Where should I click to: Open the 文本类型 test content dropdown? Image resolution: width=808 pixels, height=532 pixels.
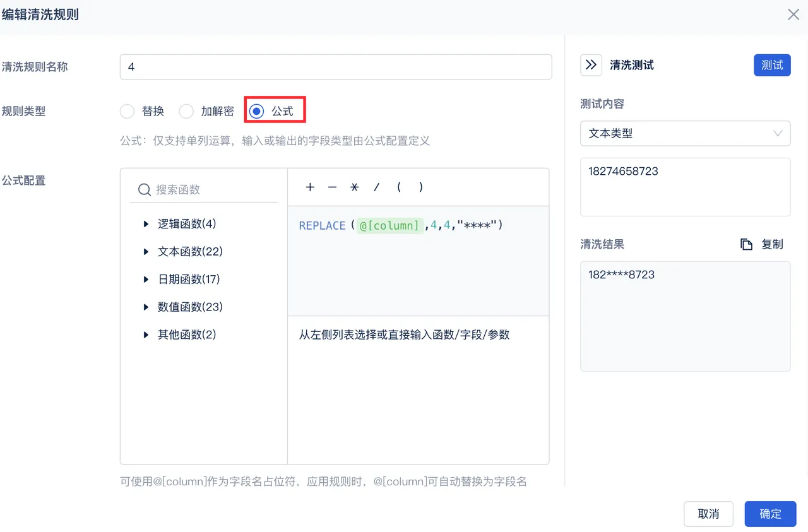point(686,133)
